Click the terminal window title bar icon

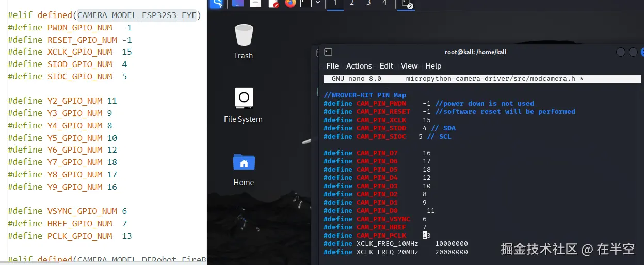pyautogui.click(x=328, y=52)
